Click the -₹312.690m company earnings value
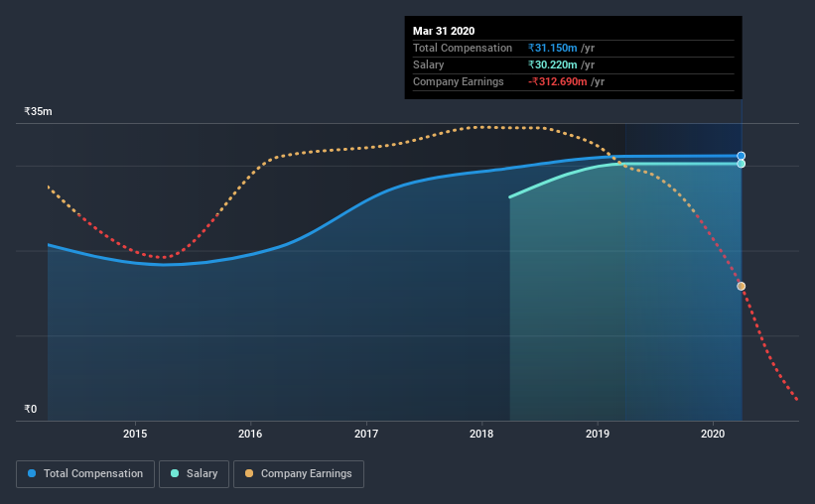 (558, 81)
